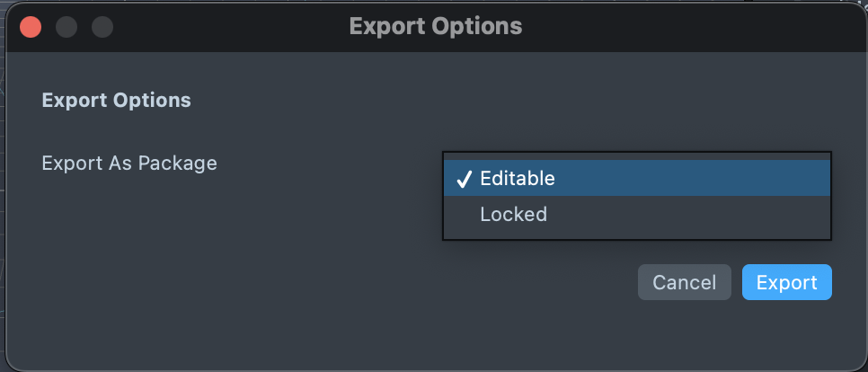Click the Export As Package label

tap(129, 164)
